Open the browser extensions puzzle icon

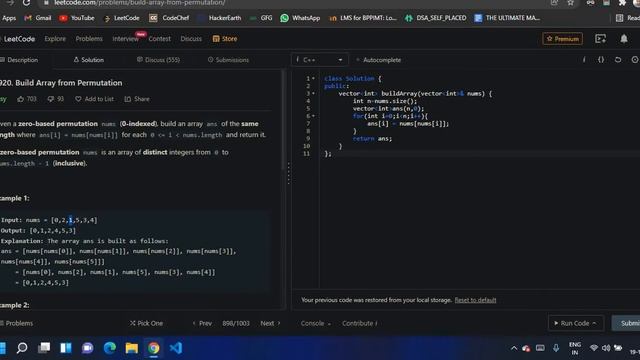pyautogui.click(x=622, y=3)
